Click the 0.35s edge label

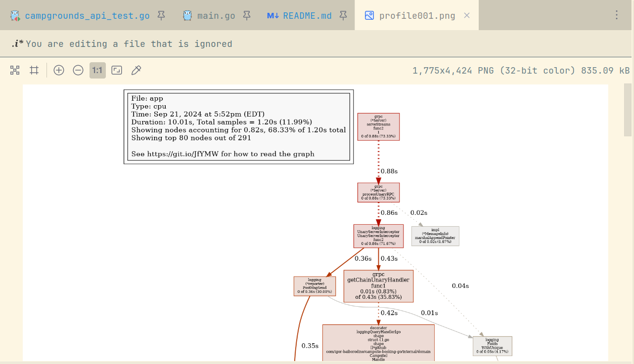pos(310,346)
